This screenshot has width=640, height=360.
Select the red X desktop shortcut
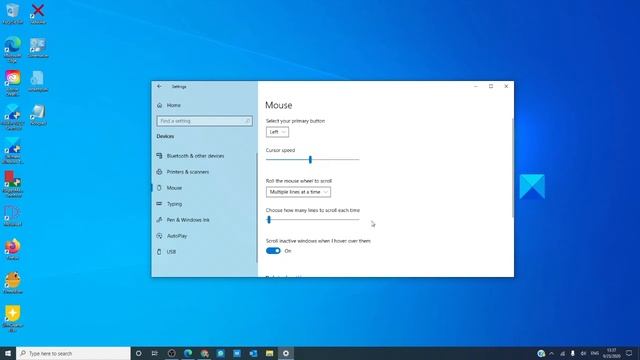[x=38, y=13]
